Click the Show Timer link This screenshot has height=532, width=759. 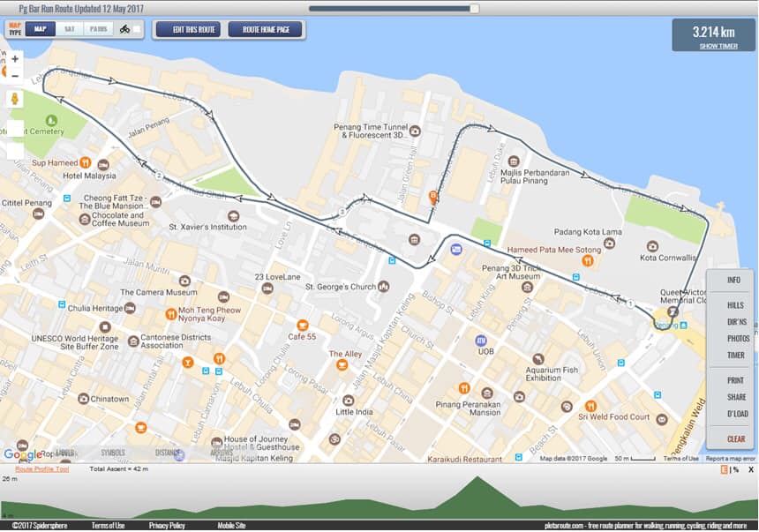(x=718, y=46)
